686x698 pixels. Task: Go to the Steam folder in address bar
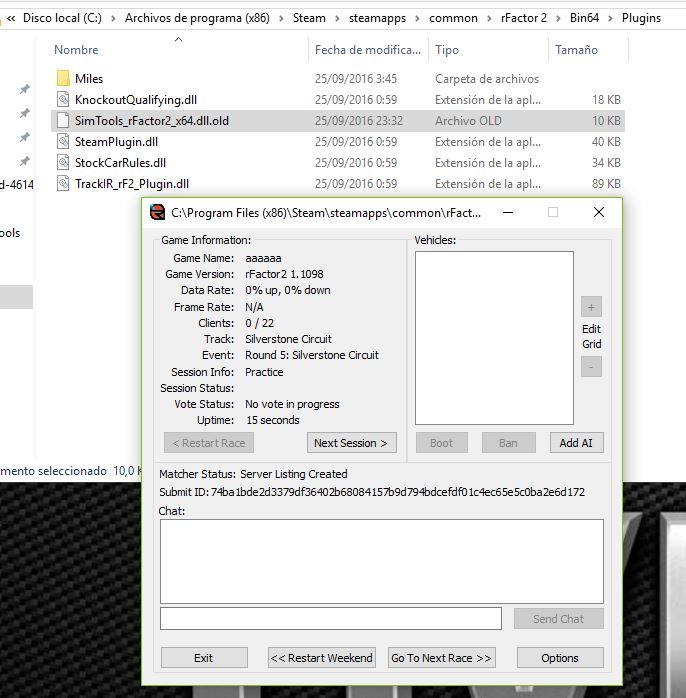point(309,18)
